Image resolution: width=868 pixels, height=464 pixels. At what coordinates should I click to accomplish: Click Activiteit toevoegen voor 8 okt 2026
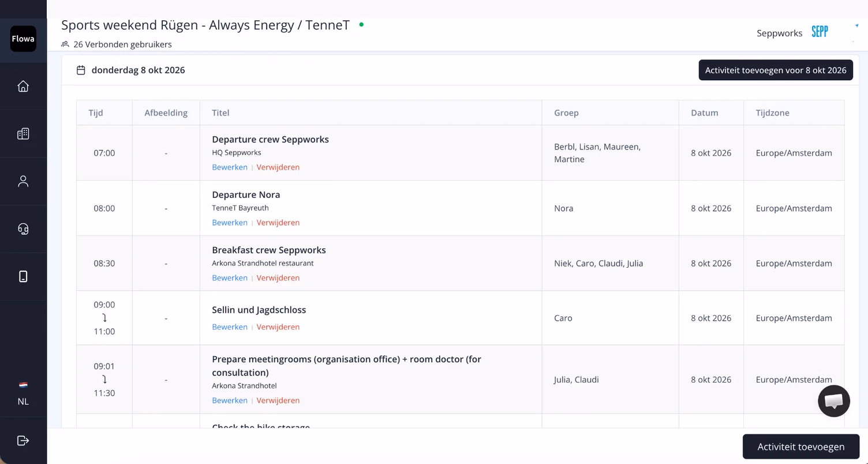[776, 70]
